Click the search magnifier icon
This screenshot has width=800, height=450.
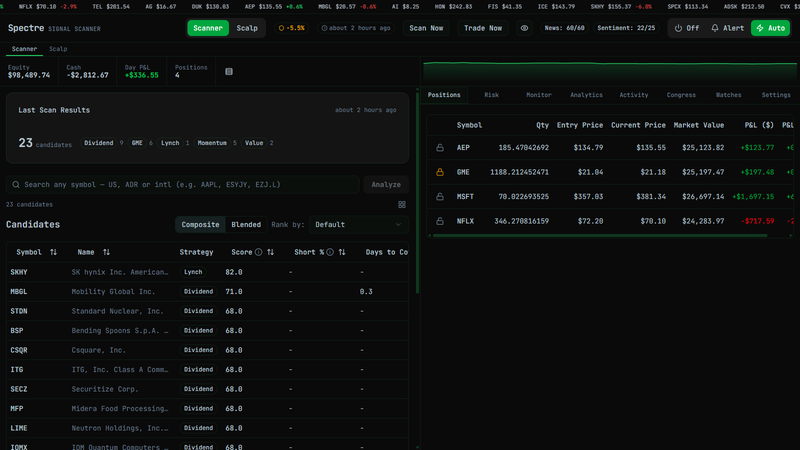tap(16, 185)
